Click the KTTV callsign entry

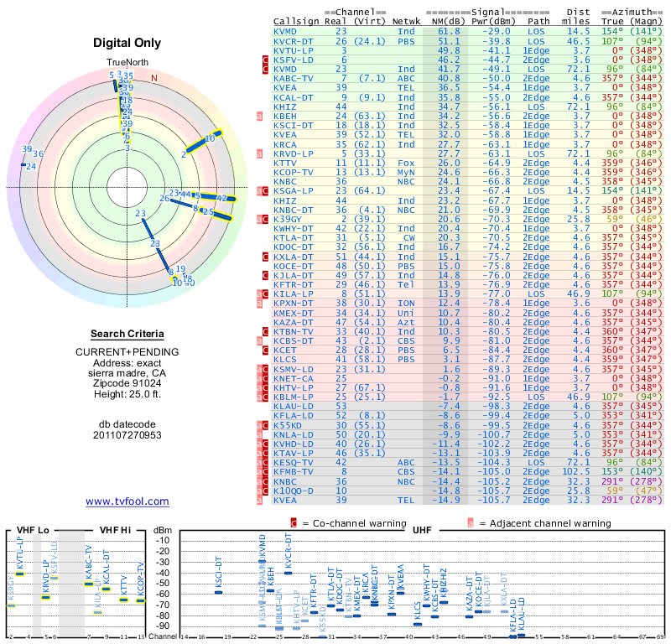(284, 163)
